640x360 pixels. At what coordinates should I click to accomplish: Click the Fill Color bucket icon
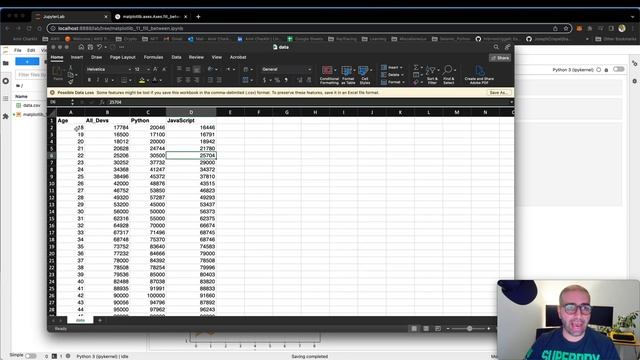[x=142, y=80]
